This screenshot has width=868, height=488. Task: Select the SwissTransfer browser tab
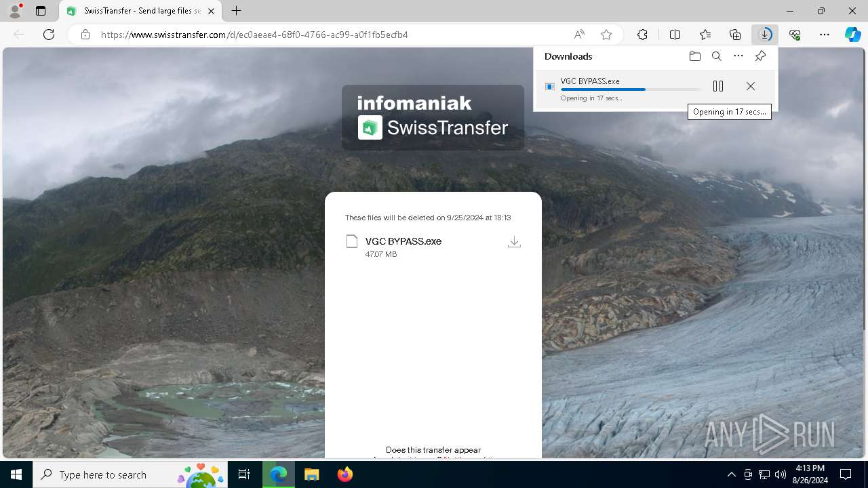[141, 11]
